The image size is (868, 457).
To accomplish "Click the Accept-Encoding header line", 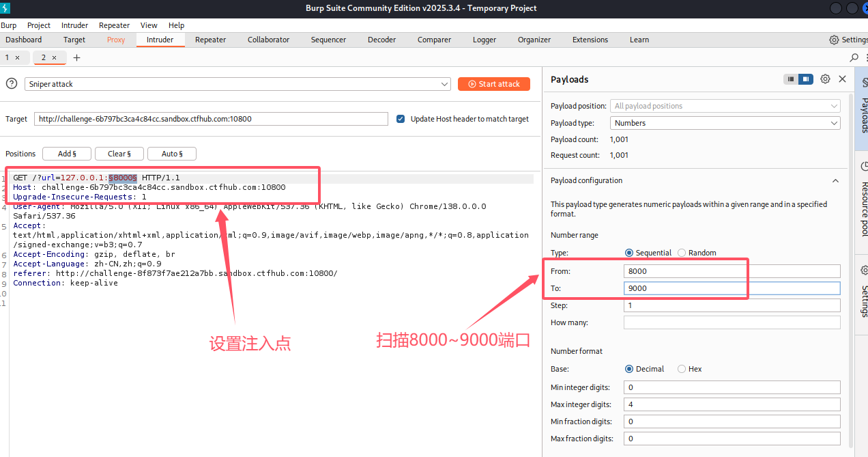I will [94, 254].
